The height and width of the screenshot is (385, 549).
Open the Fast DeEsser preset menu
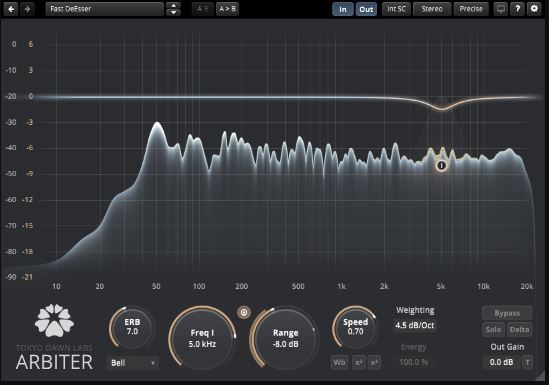(x=105, y=9)
